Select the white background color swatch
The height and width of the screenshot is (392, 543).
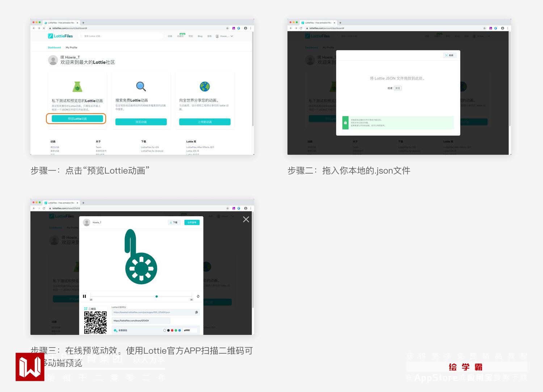pos(165,330)
